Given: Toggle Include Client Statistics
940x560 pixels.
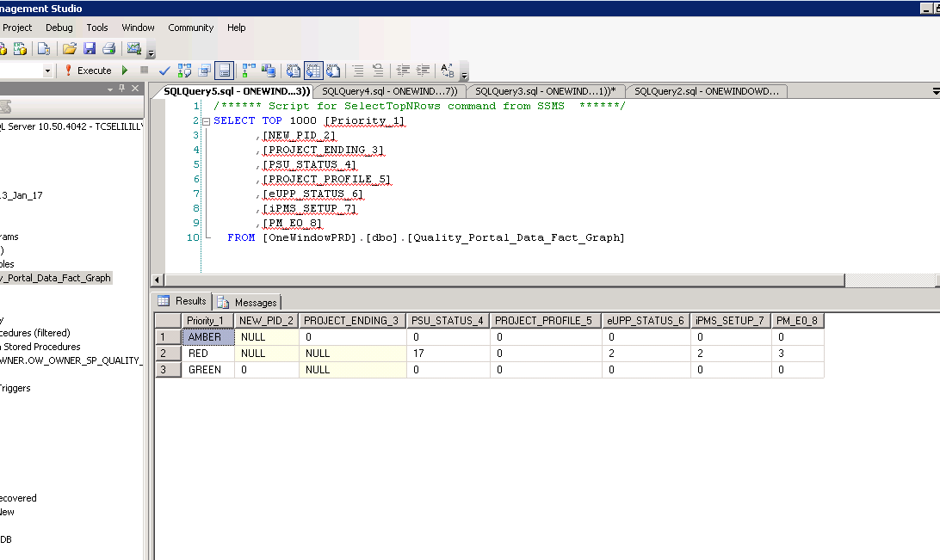Looking at the screenshot, I should tap(269, 71).
